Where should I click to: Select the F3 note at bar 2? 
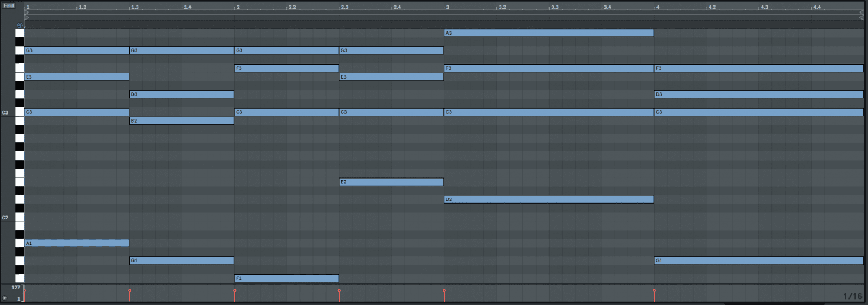coord(286,68)
